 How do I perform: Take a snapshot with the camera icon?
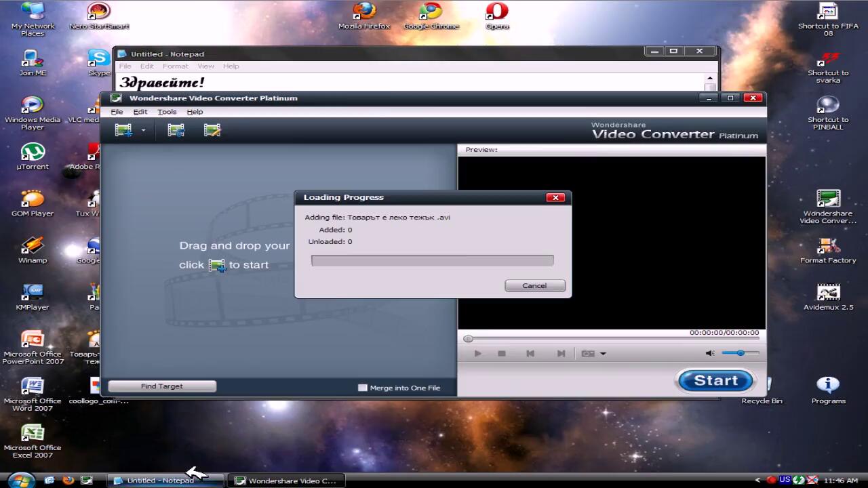click(588, 353)
